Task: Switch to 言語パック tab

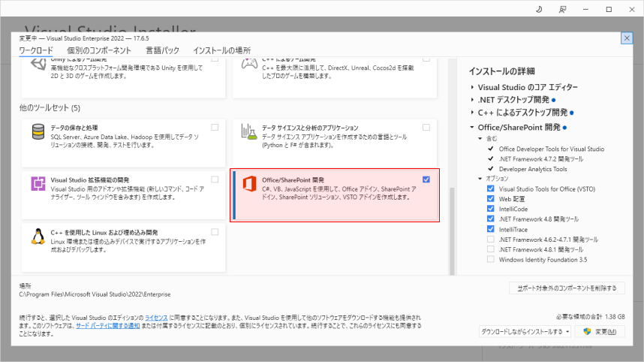Action: click(163, 50)
